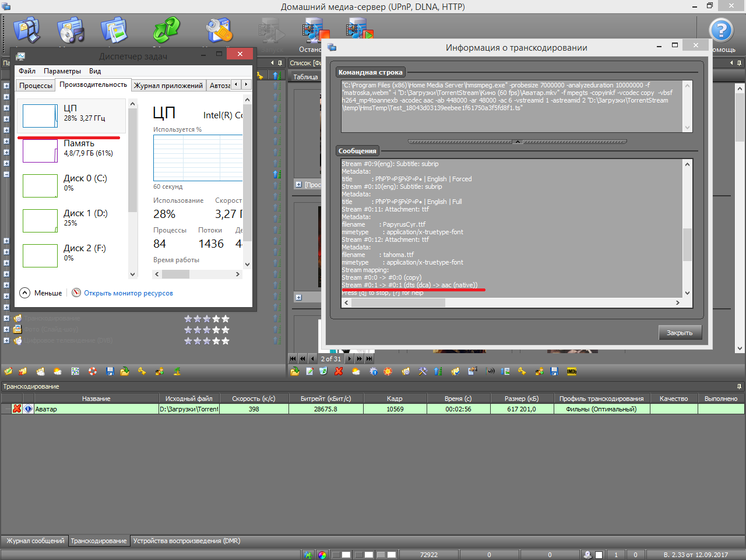Open the Открыть монитор ресурсов link
The width and height of the screenshot is (746, 560).
128,293
